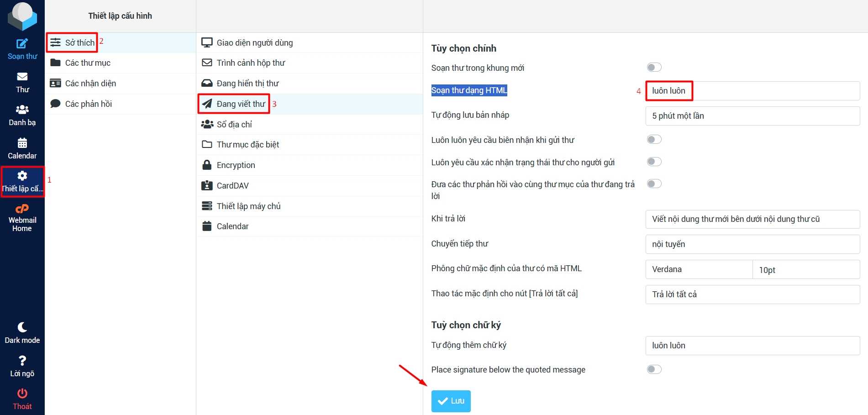Select Các thư mục settings section
This screenshot has width=868, height=415.
(x=88, y=63)
